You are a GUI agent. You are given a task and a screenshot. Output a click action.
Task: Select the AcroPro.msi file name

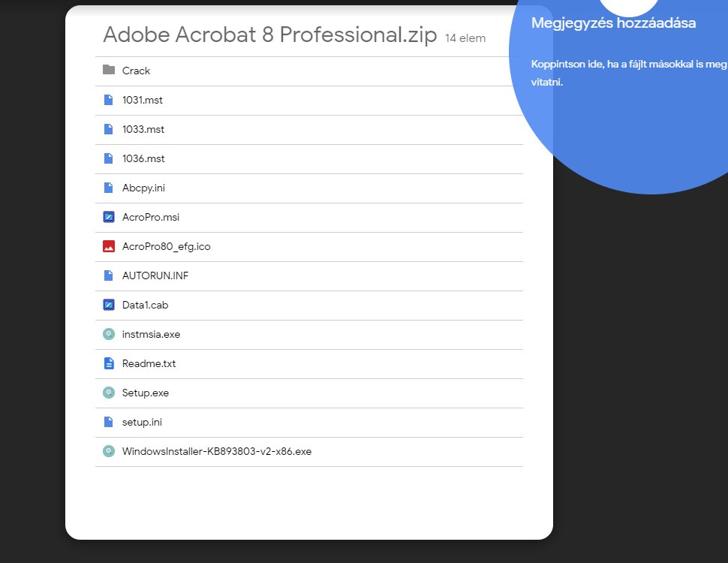[x=150, y=217]
